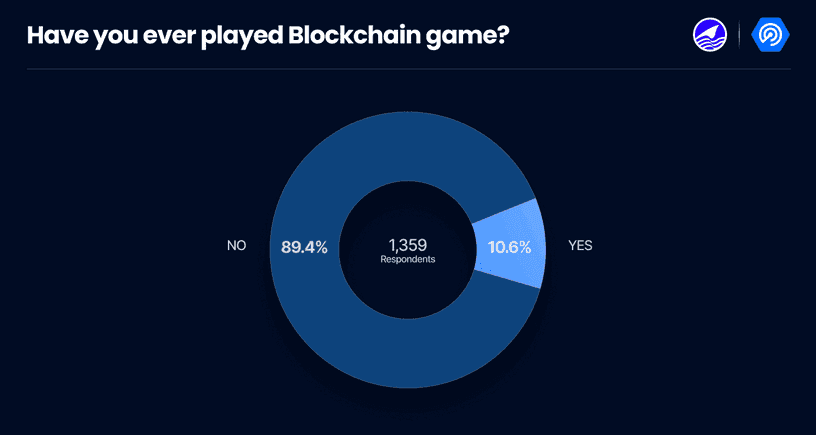Image resolution: width=816 pixels, height=435 pixels.
Task: Click the word "Blockchain" in the chart title
Action: (x=347, y=36)
